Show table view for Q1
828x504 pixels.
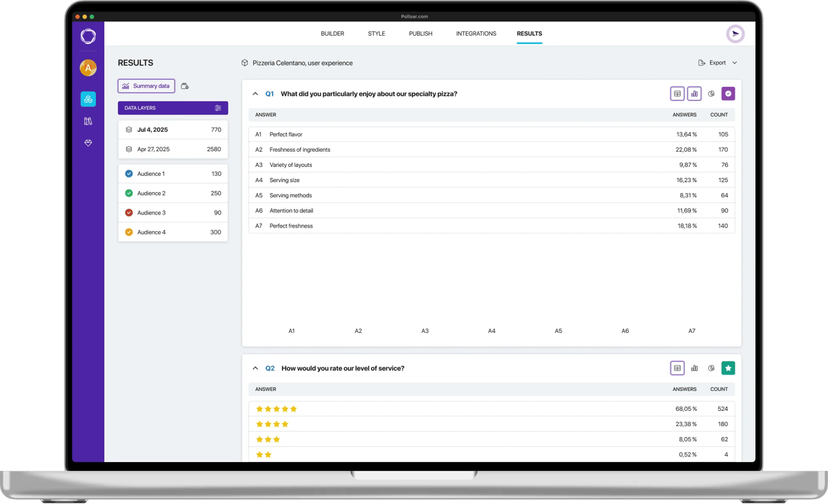(x=678, y=94)
